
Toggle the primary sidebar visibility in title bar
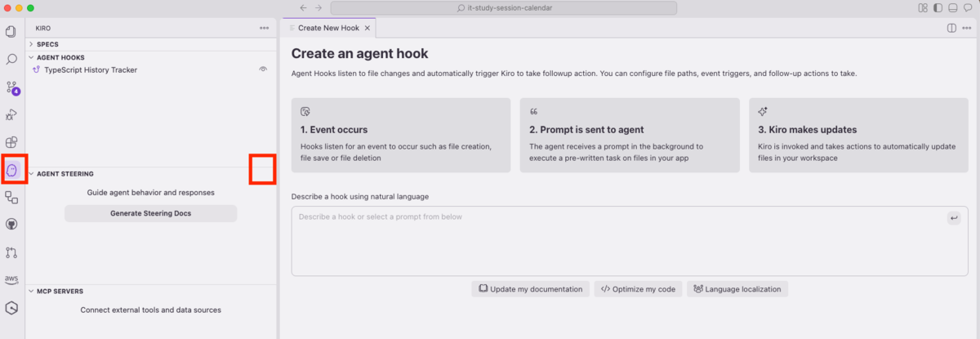[x=938, y=7]
